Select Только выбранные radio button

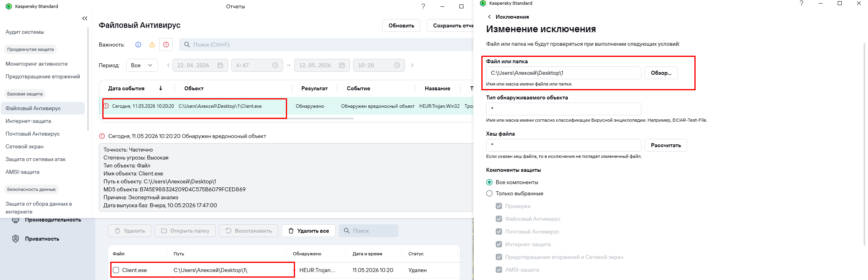click(489, 193)
